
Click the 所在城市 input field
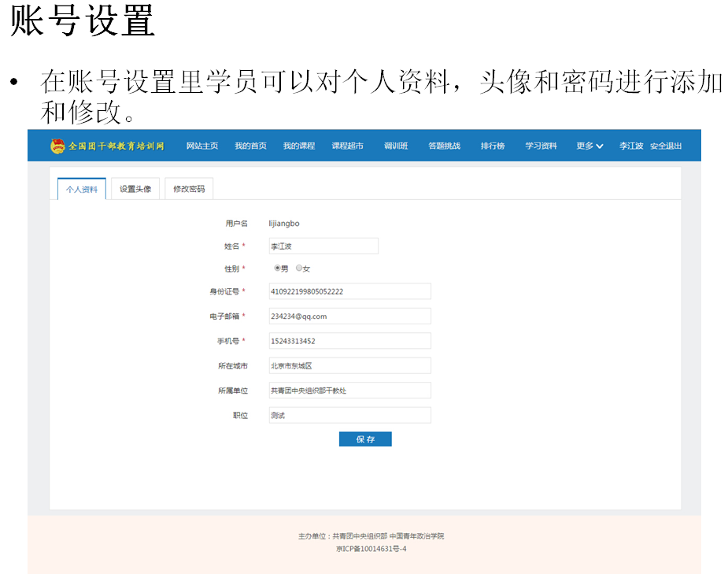(x=349, y=365)
